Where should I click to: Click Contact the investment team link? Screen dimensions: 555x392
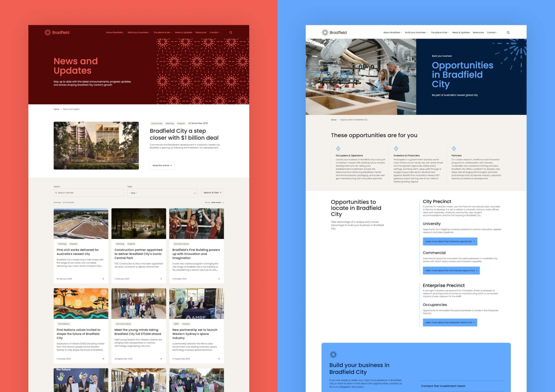click(443, 386)
